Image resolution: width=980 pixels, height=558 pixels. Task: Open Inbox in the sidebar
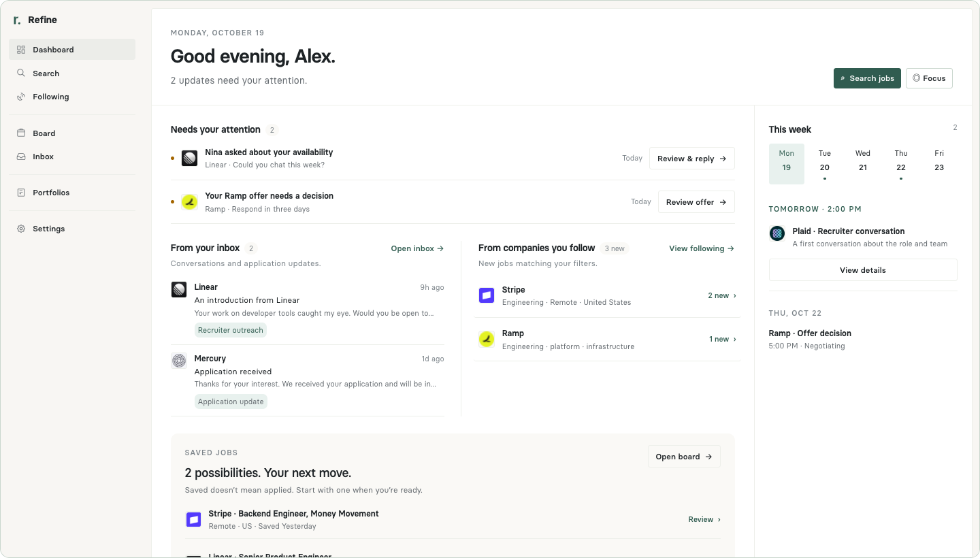coord(72,157)
